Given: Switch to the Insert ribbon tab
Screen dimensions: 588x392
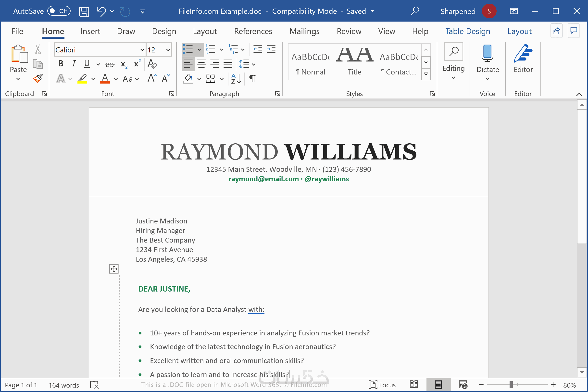Looking at the screenshot, I should tap(90, 31).
